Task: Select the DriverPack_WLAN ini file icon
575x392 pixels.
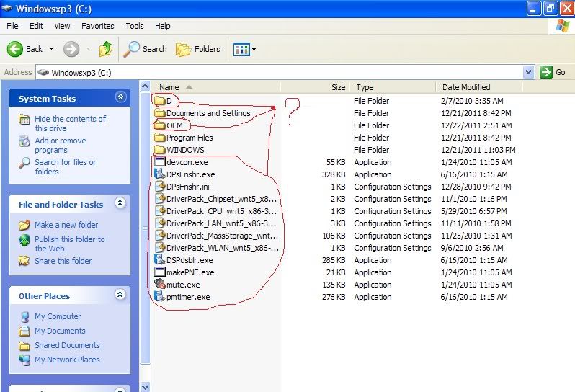Action: tap(160, 248)
